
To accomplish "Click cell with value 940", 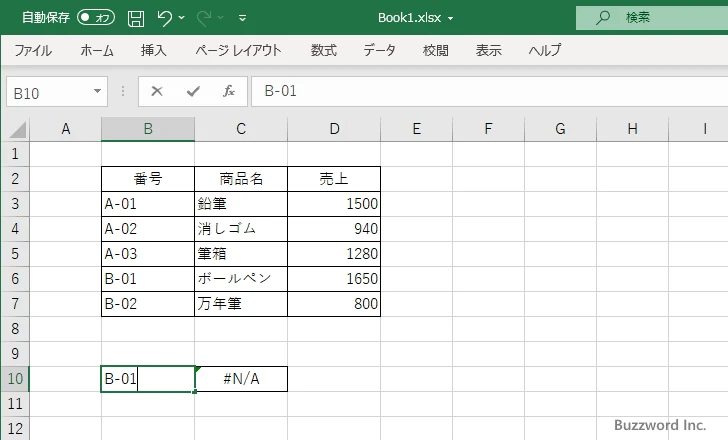I will point(334,229).
